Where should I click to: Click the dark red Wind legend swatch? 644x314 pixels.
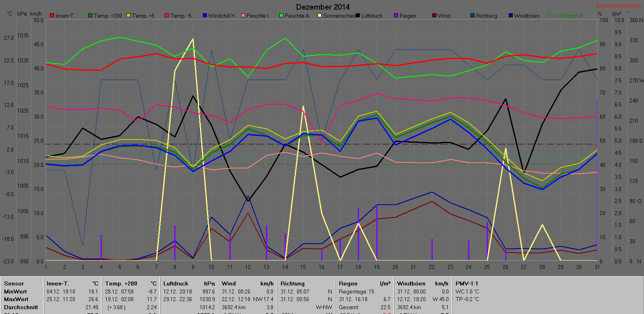pyautogui.click(x=434, y=16)
